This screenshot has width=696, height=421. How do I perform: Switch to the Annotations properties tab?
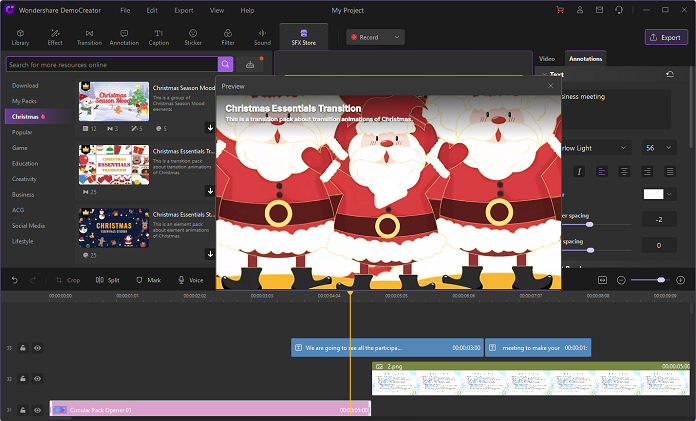coord(585,59)
